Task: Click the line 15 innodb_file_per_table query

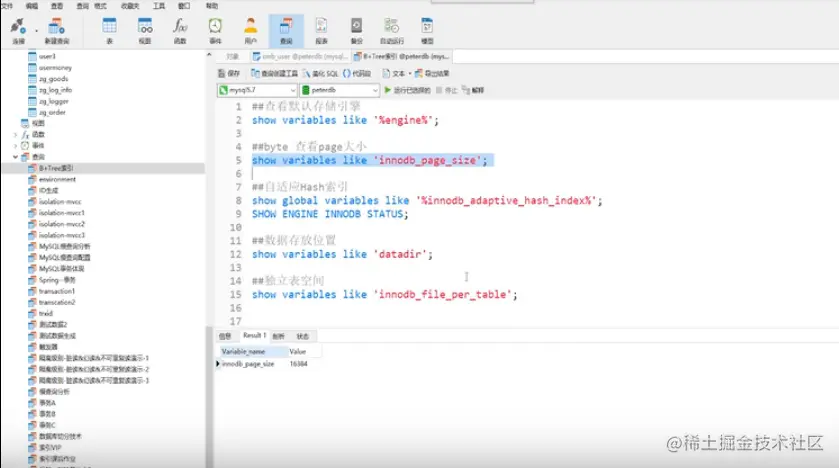Action: pyautogui.click(x=385, y=294)
